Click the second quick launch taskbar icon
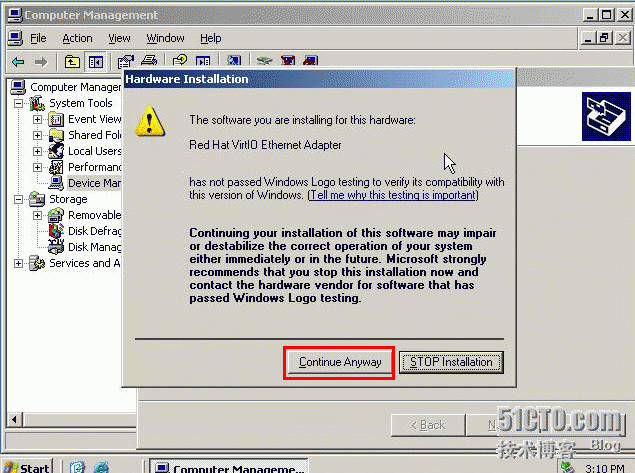635x473 pixels. (101, 467)
